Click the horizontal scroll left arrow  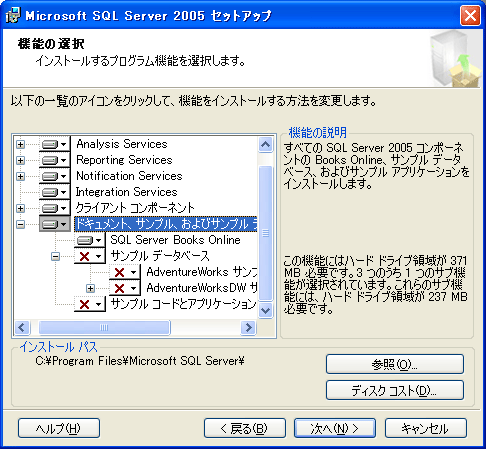22,327
